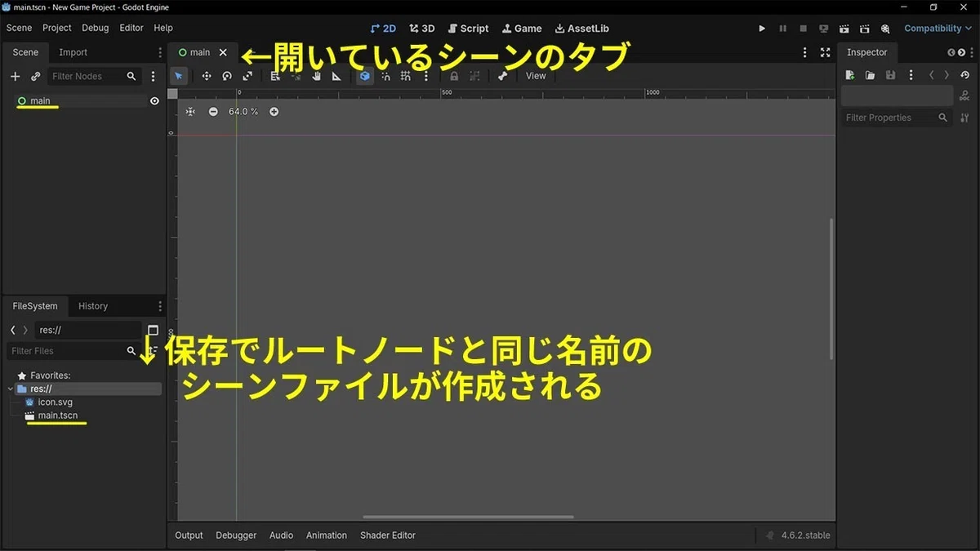Image resolution: width=980 pixels, height=551 pixels.
Task: Open the Compatibility renderer dropdown
Action: pos(938,29)
